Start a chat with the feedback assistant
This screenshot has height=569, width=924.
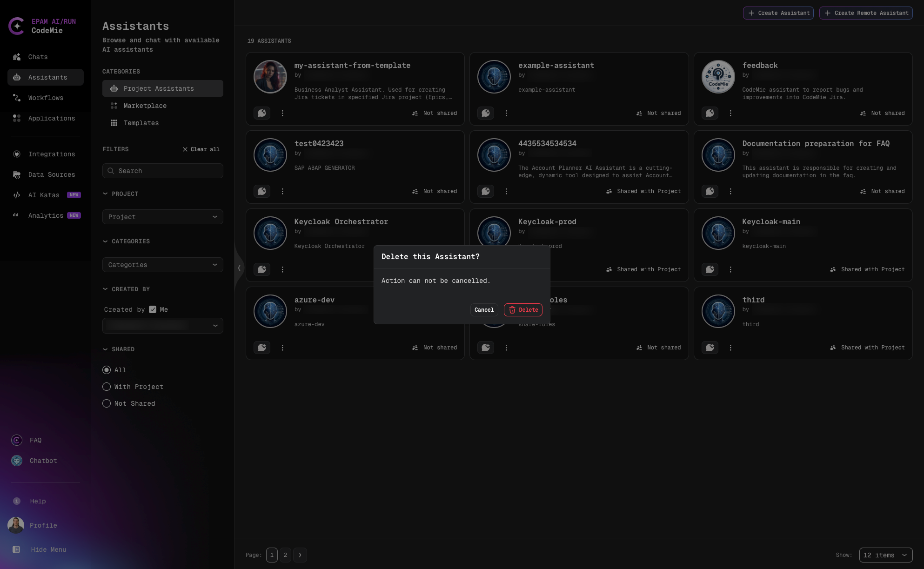click(x=710, y=113)
